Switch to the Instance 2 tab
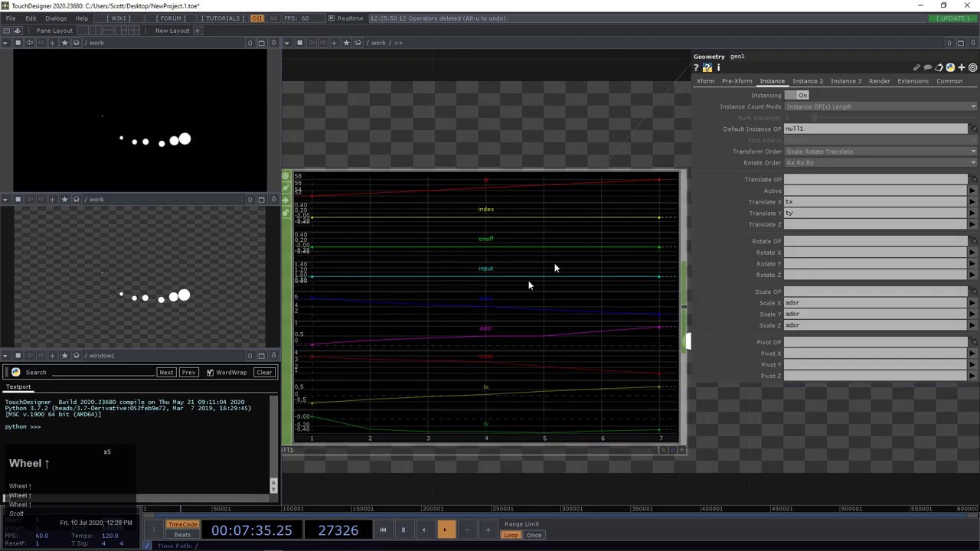 (x=808, y=81)
